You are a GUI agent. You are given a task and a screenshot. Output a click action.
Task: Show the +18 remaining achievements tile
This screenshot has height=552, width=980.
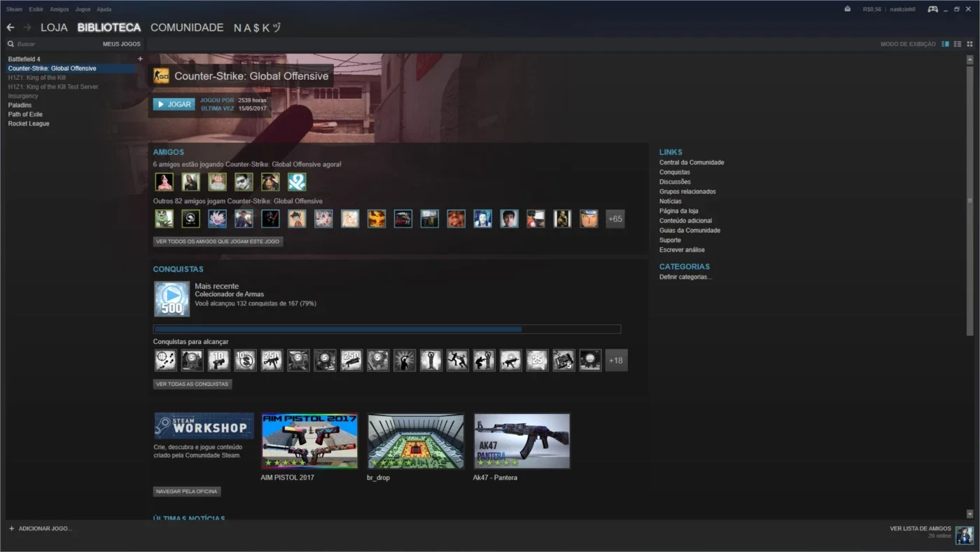tap(616, 361)
